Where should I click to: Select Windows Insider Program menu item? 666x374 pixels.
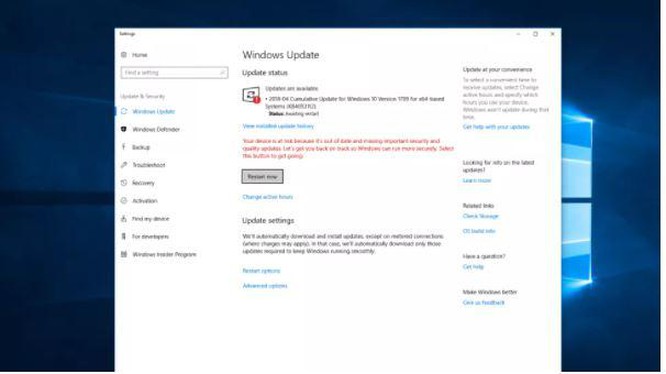159,254
